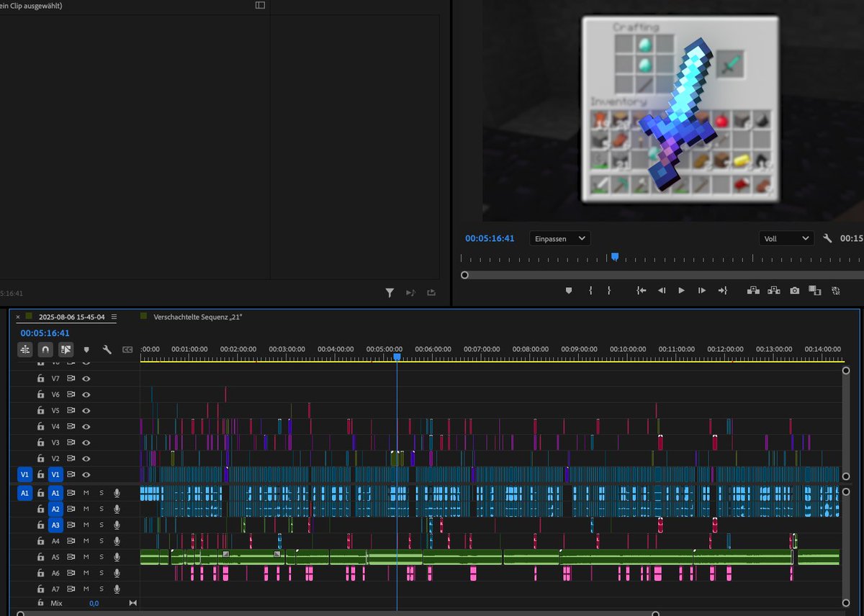Viewport: 864px width, 616px height.
Task: Step forward one frame
Action: tap(702, 290)
